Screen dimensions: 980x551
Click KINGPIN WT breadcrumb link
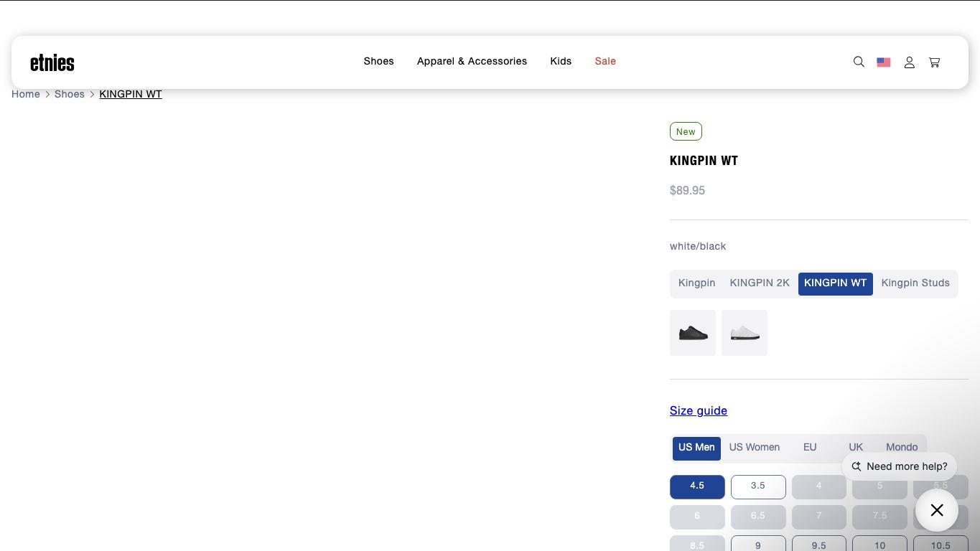pyautogui.click(x=131, y=94)
